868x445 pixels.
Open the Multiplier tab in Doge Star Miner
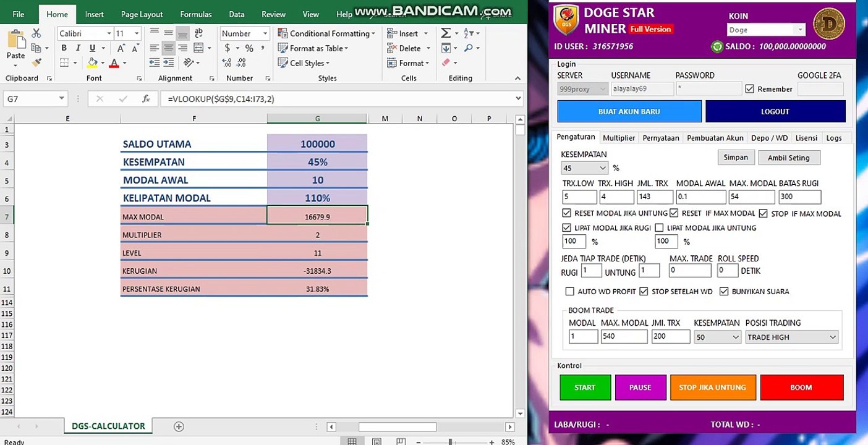pos(619,138)
